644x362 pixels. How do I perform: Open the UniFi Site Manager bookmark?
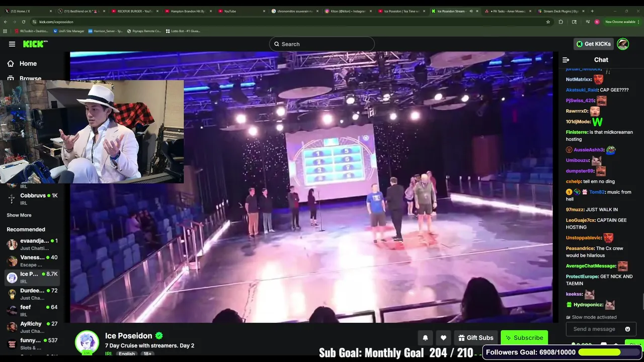point(68,31)
